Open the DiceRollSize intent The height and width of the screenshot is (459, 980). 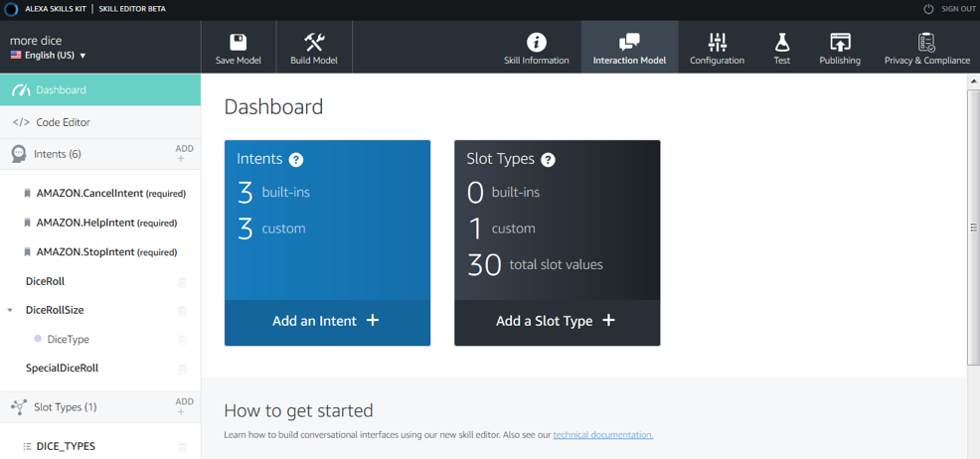pyautogui.click(x=55, y=310)
